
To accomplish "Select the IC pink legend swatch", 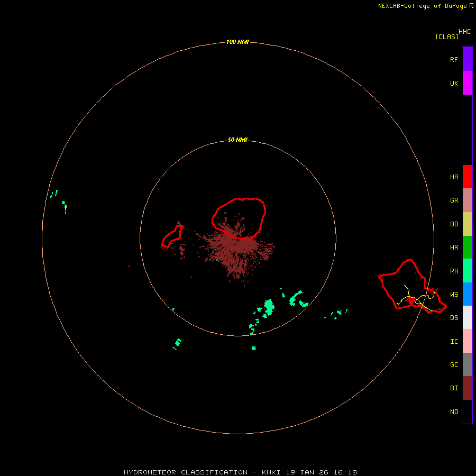I will pos(467,341).
